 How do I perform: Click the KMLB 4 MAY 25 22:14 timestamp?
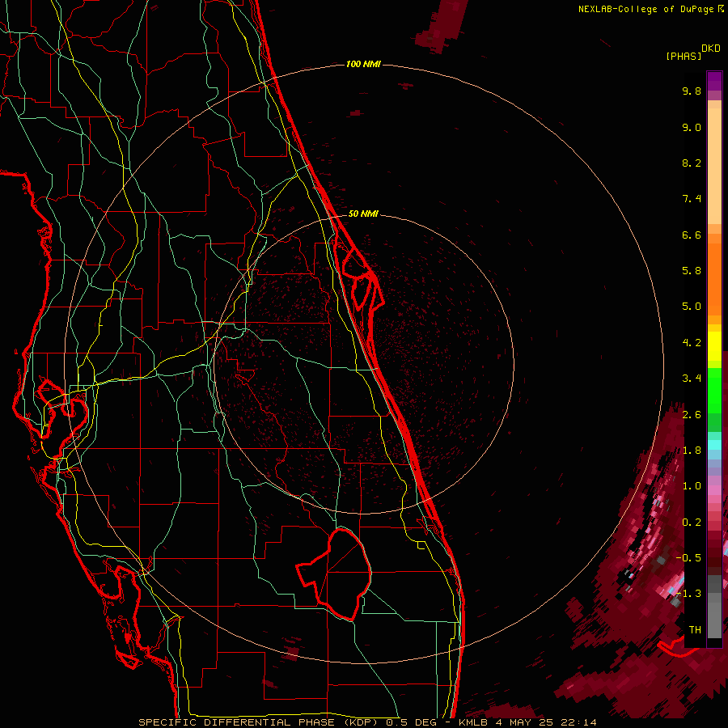pos(527,722)
